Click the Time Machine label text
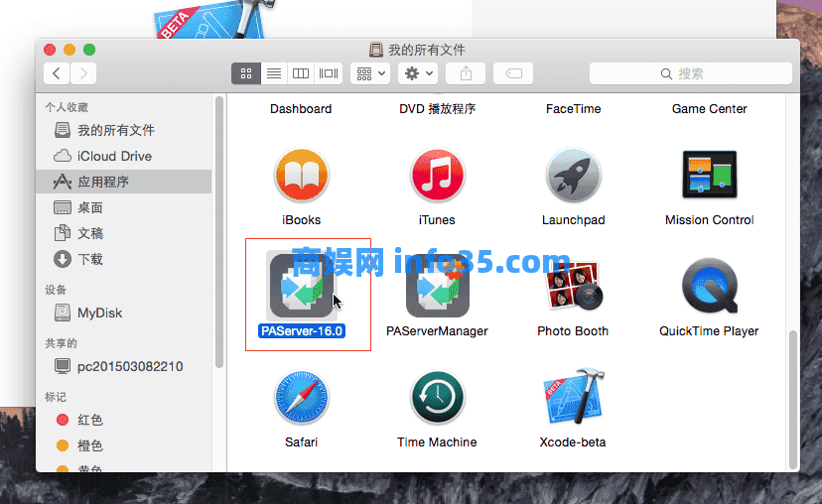822x504 pixels. tap(437, 442)
